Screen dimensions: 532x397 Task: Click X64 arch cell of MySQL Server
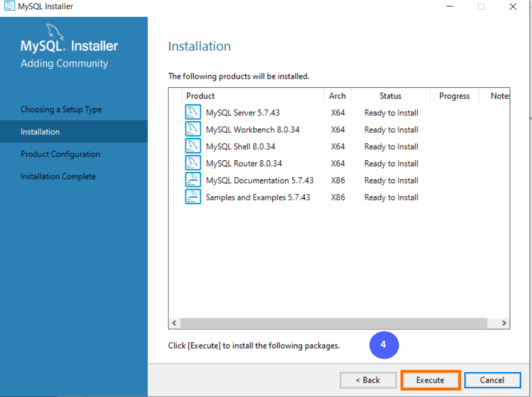pyautogui.click(x=338, y=113)
